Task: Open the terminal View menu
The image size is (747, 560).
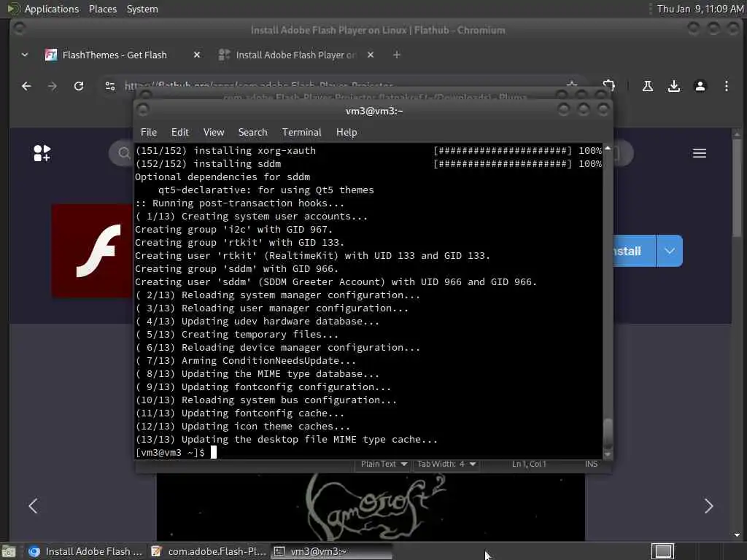Action: click(x=214, y=133)
